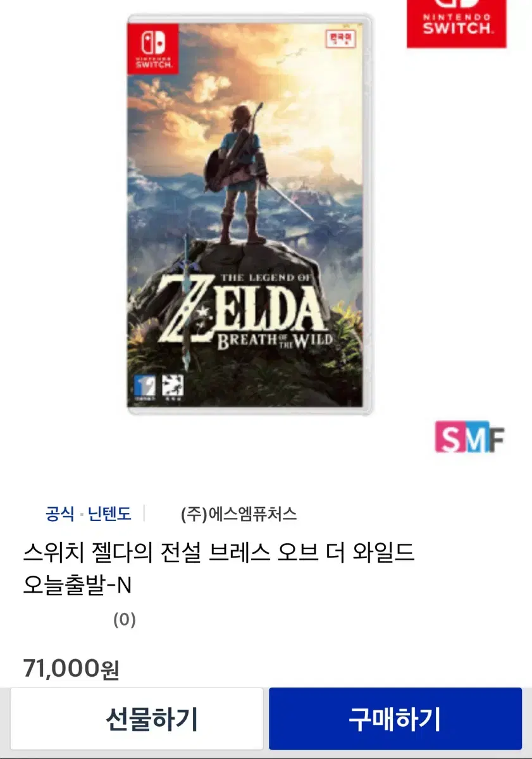This screenshot has height=759, width=532.
Task: Tap the 오늘출발-N shipping text
Action: coord(77,586)
